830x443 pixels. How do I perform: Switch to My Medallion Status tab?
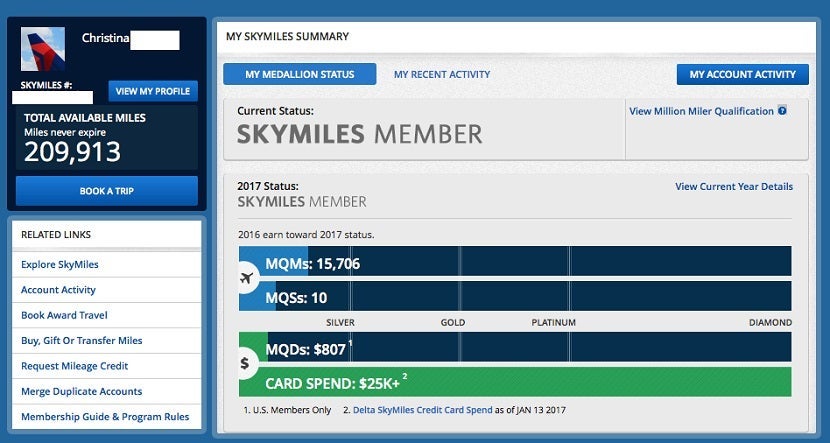299,74
